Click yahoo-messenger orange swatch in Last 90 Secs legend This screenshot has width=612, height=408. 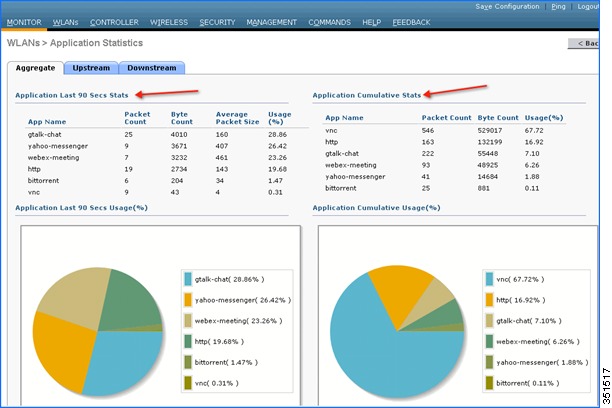(188, 300)
